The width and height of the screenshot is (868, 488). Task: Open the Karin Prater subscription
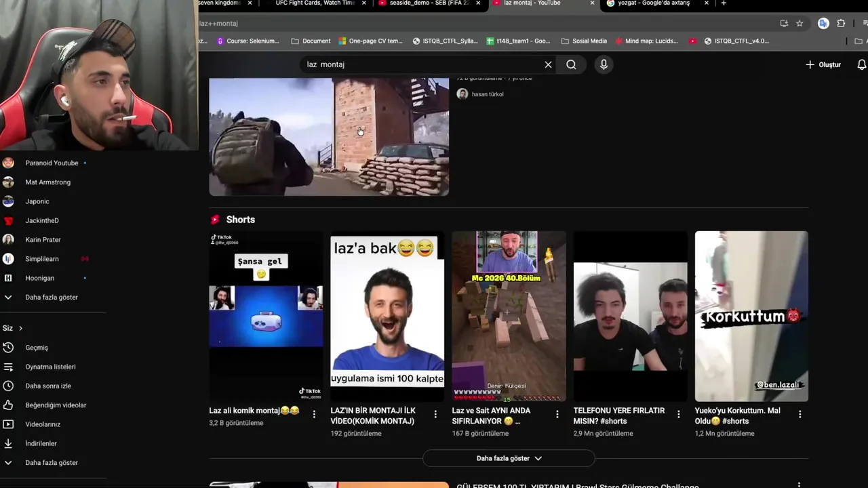(x=43, y=240)
